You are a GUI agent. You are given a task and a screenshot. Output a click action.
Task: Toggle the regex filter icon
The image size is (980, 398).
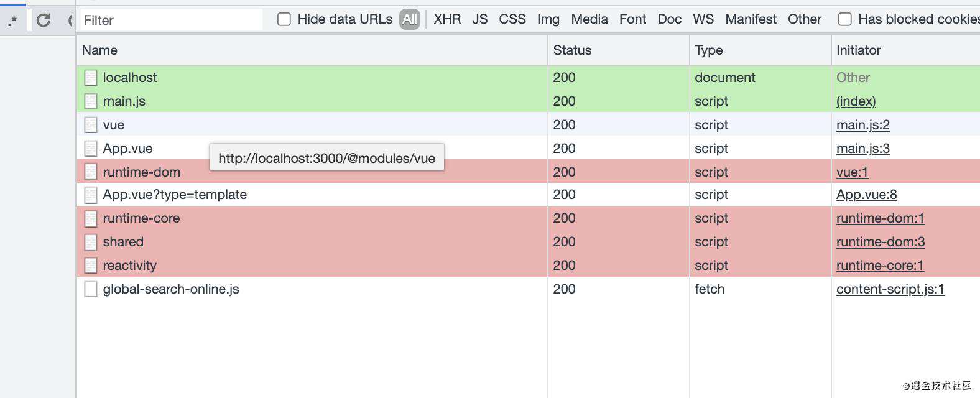pyautogui.click(x=13, y=22)
